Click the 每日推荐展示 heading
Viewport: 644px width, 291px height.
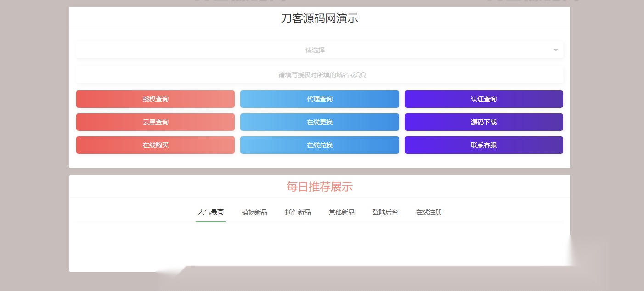coord(320,187)
